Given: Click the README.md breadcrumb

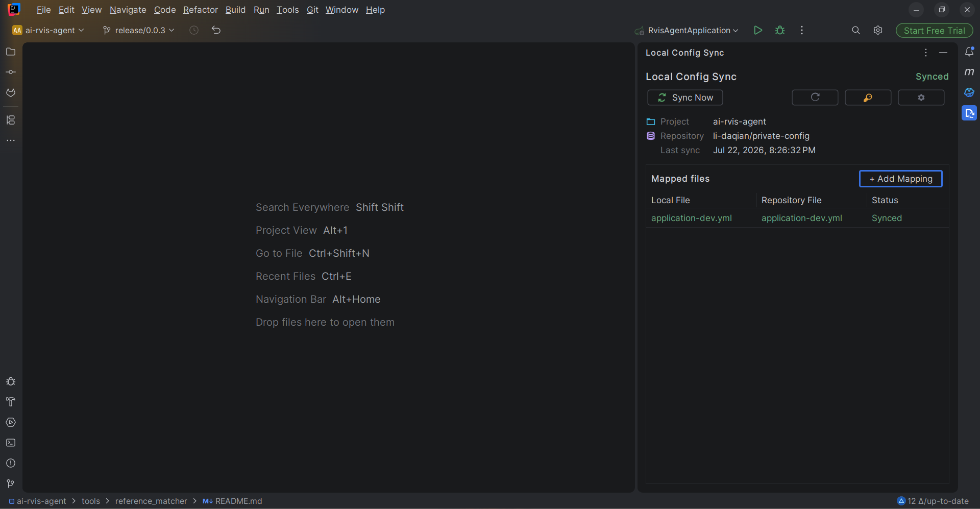Looking at the screenshot, I should coord(233,501).
